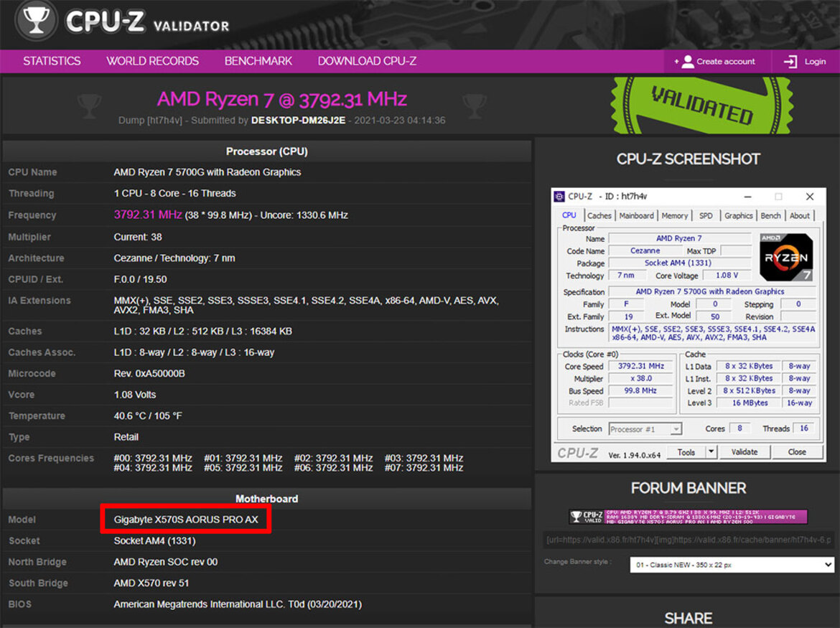Click the forum banner URL code field
This screenshot has height=628, width=840.
[689, 540]
